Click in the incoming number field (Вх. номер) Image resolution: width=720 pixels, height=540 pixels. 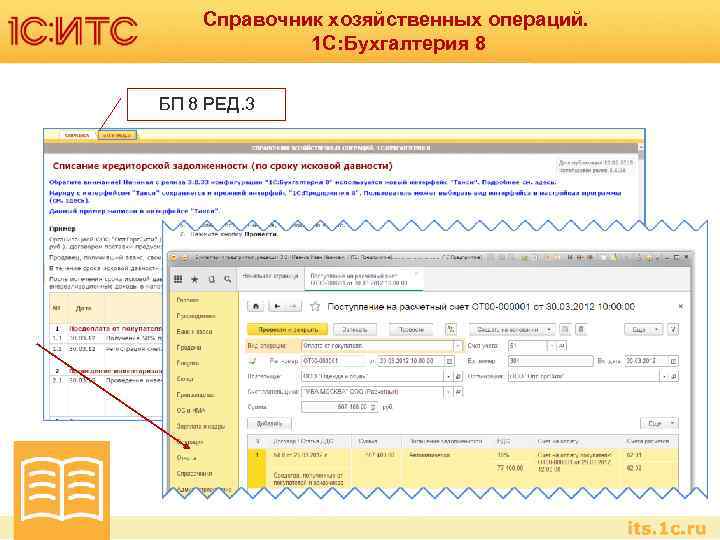click(551, 361)
